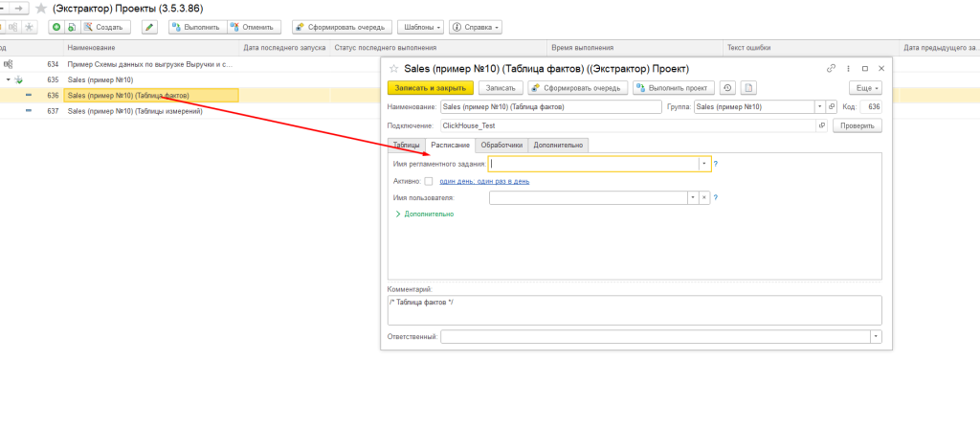Click the document report icon in dialog
The height and width of the screenshot is (429, 980).
(749, 88)
